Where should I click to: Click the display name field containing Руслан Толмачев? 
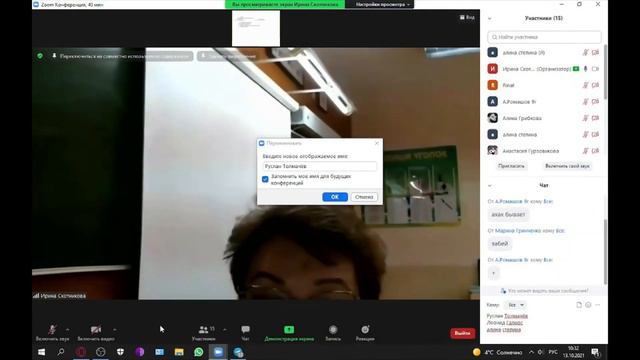click(320, 166)
